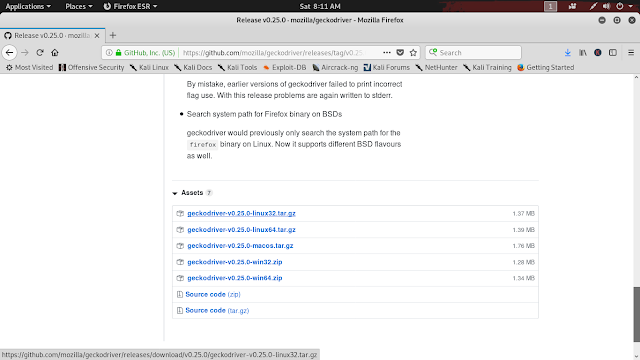640x360 pixels.
Task: Open Aircrack-ng bookmark
Action: (x=335, y=67)
